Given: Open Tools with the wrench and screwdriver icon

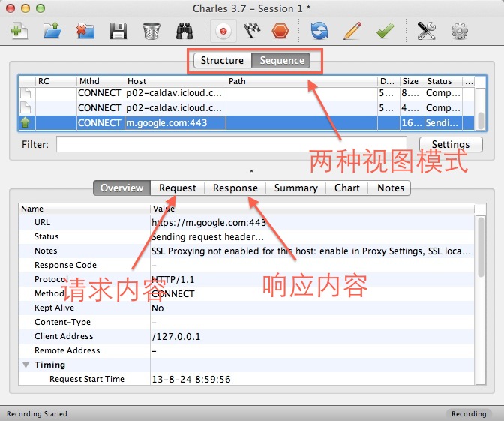Looking at the screenshot, I should [x=427, y=31].
